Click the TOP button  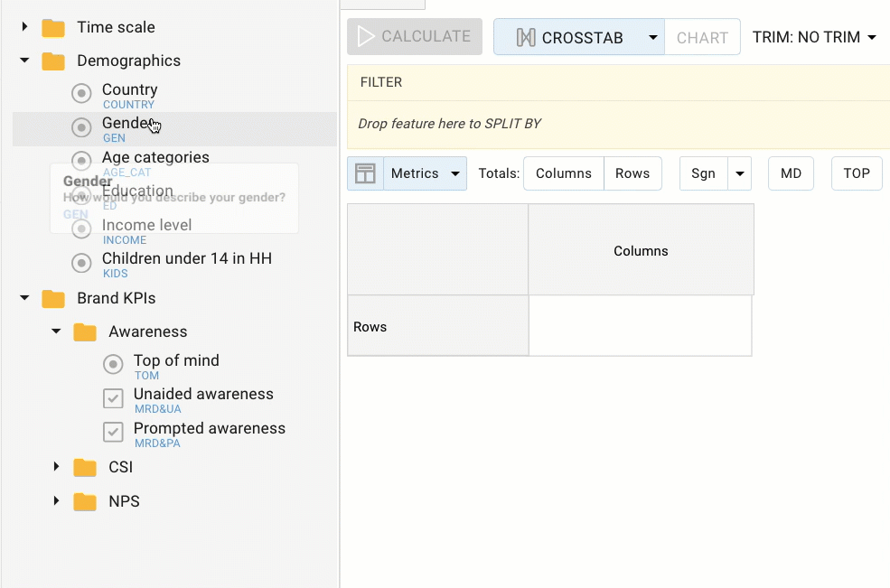[856, 173]
